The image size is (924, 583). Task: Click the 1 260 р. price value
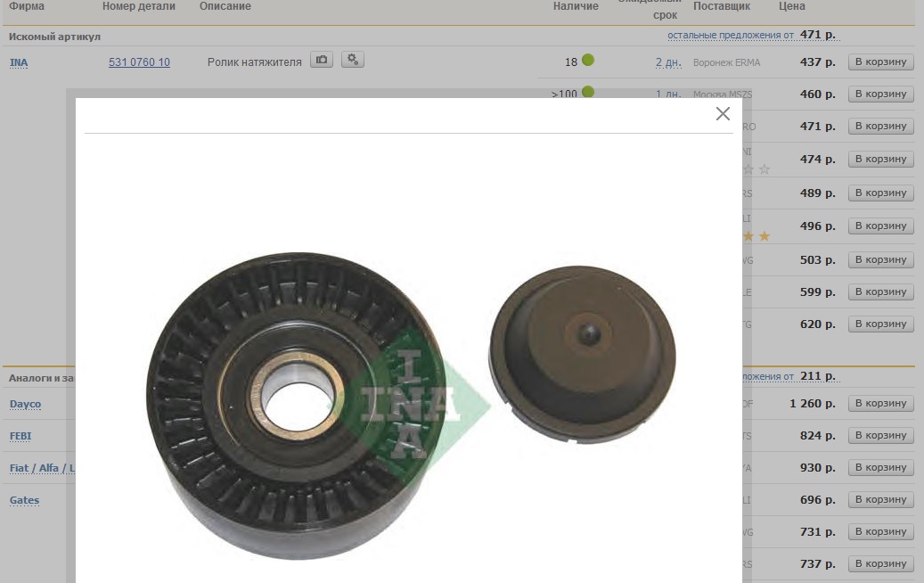tap(813, 403)
